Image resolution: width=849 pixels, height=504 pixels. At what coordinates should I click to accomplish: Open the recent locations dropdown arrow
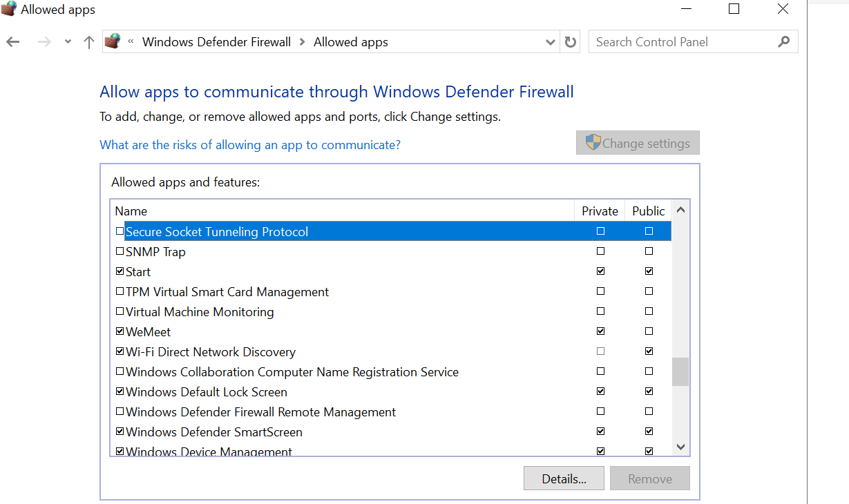(68, 42)
